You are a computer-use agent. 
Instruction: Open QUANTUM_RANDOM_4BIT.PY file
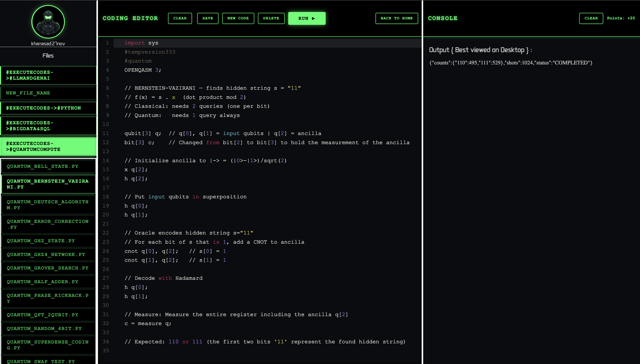49,329
